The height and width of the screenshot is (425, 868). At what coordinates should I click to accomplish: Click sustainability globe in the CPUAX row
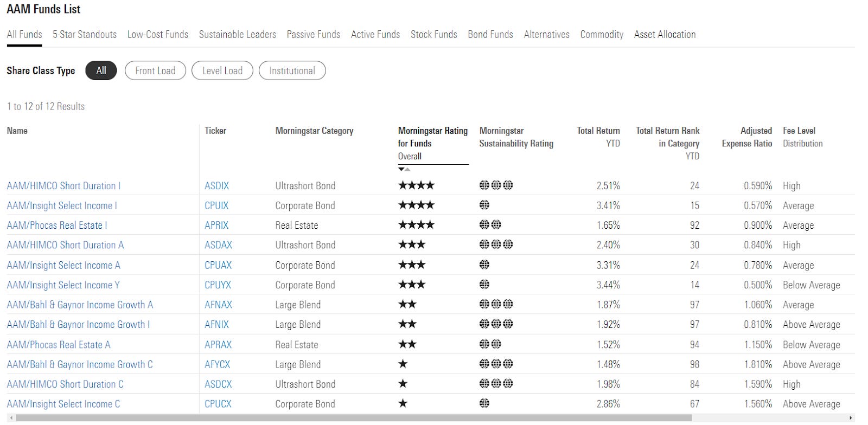pos(484,265)
